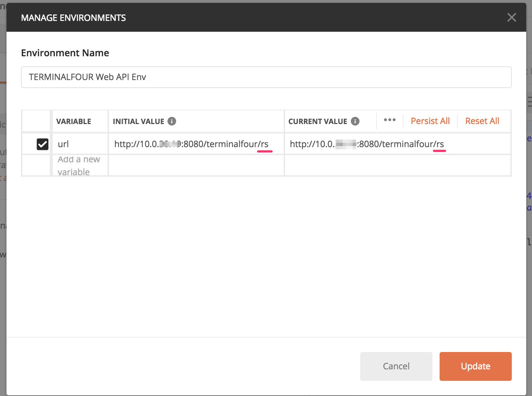Click the INITIAL VALUE column header text

pos(138,122)
